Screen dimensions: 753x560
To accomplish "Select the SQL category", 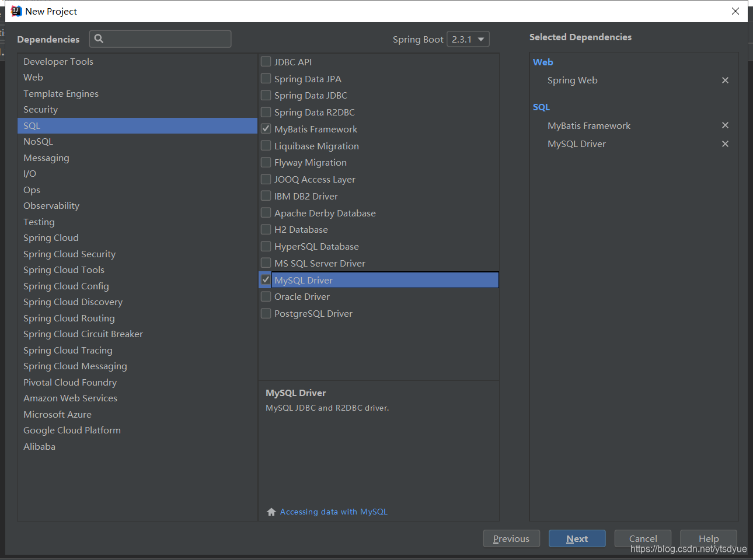I will click(137, 125).
